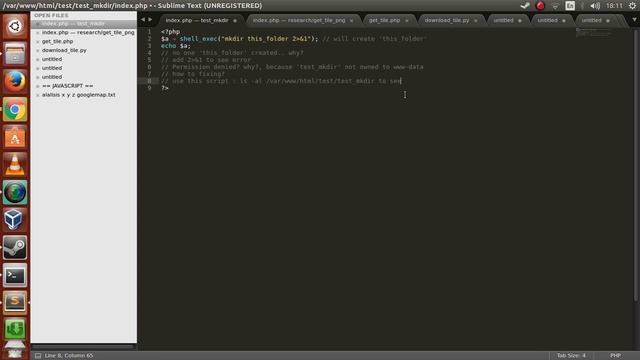Click the Sublime Text dock icon
This screenshot has height=360, width=640.
(x=15, y=302)
